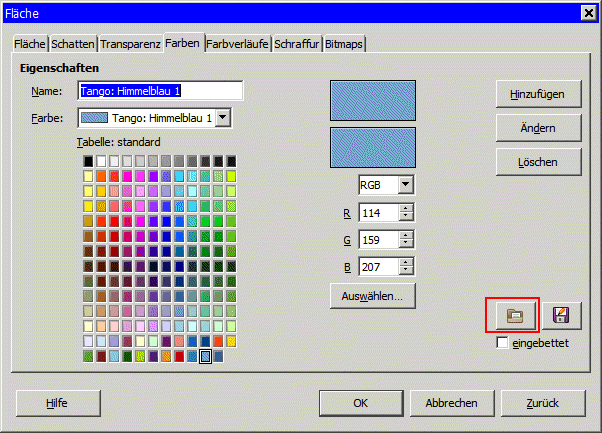Enable the eingebettet checkbox
This screenshot has height=433, width=602.
coord(502,342)
